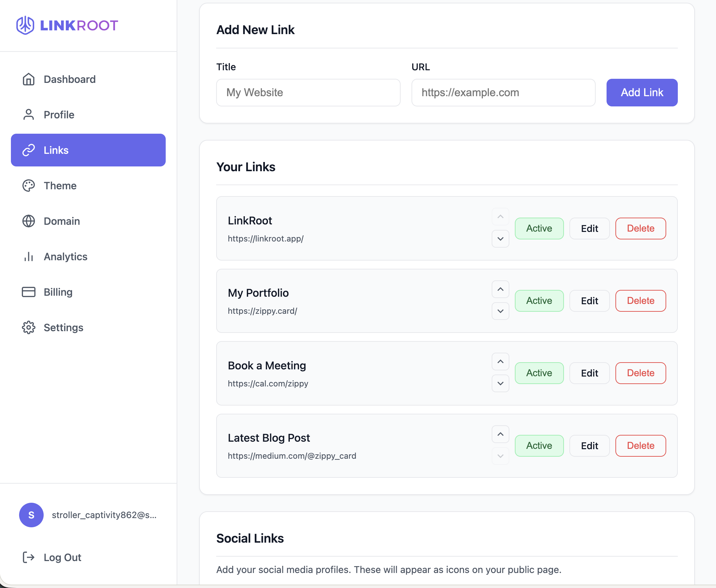The image size is (716, 588).
Task: Click the Add New Link heading
Action: click(255, 30)
